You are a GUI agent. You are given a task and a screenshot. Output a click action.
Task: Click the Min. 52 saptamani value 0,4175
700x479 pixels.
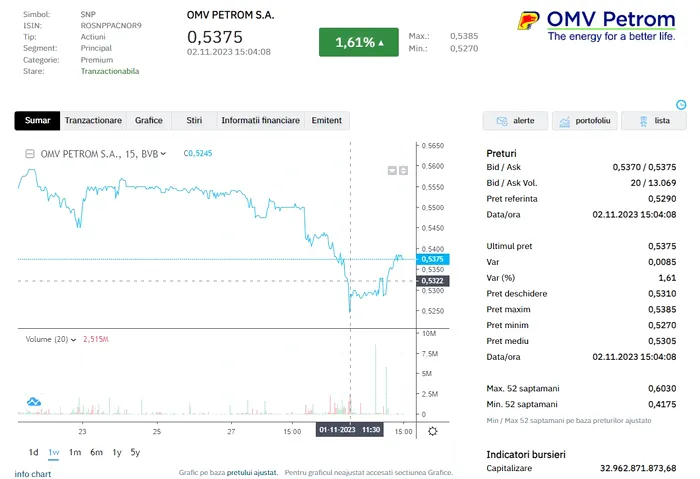tap(662, 404)
